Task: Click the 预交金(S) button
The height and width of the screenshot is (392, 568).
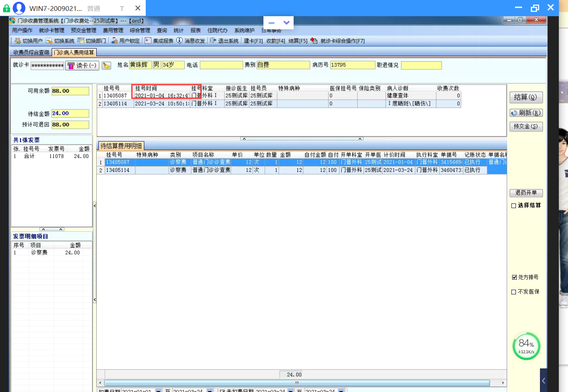Action: (526, 126)
